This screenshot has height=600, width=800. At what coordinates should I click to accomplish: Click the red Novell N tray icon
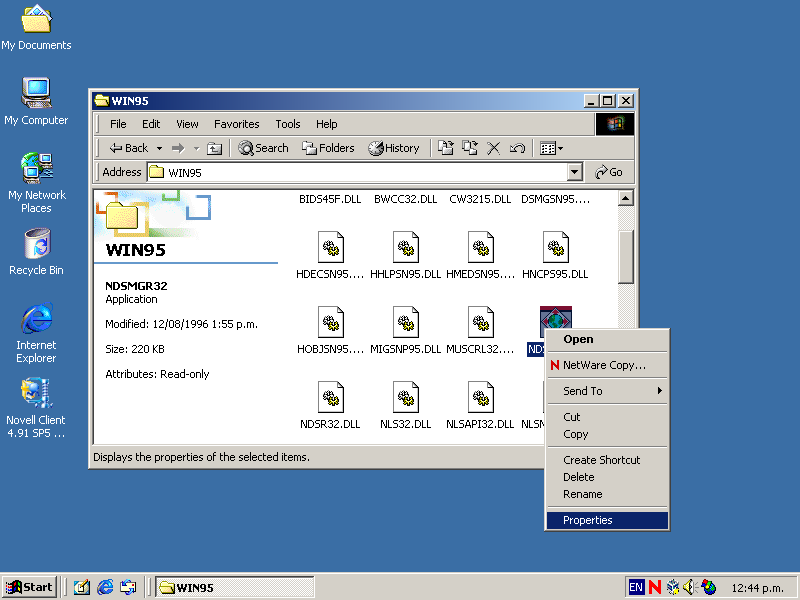point(655,587)
